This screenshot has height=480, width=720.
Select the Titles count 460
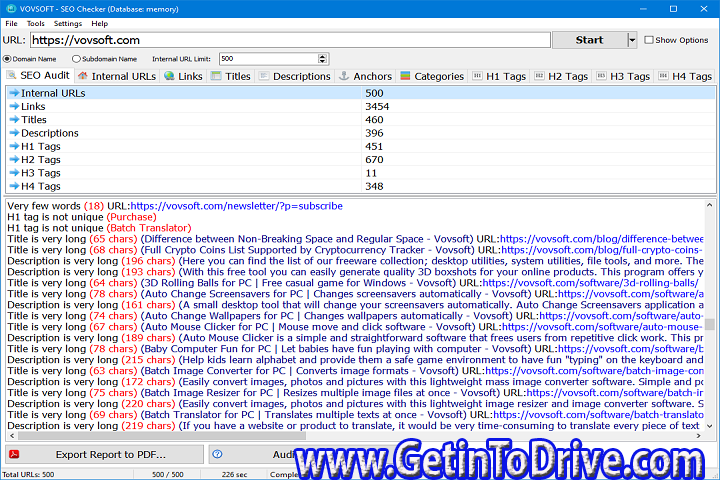point(374,119)
